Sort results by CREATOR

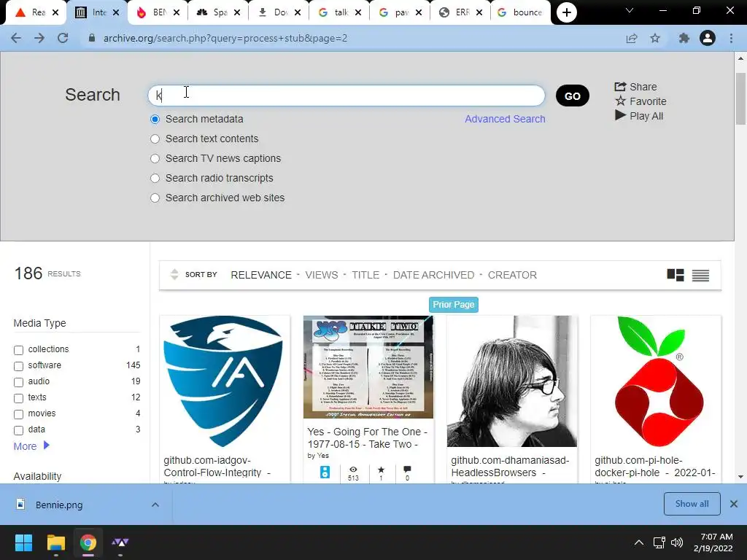pyautogui.click(x=512, y=275)
